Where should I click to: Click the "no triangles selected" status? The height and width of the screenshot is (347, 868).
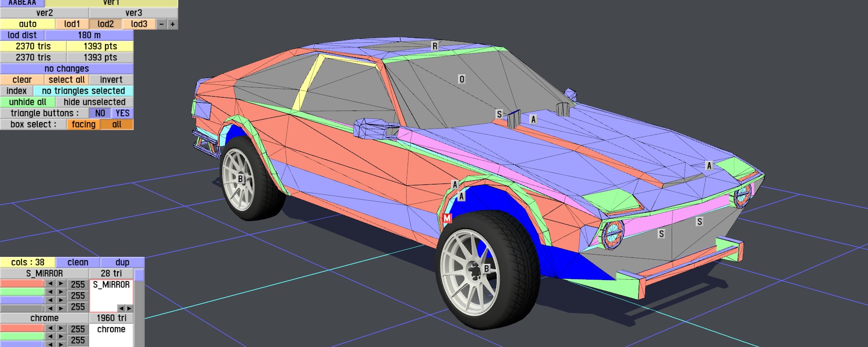click(84, 91)
